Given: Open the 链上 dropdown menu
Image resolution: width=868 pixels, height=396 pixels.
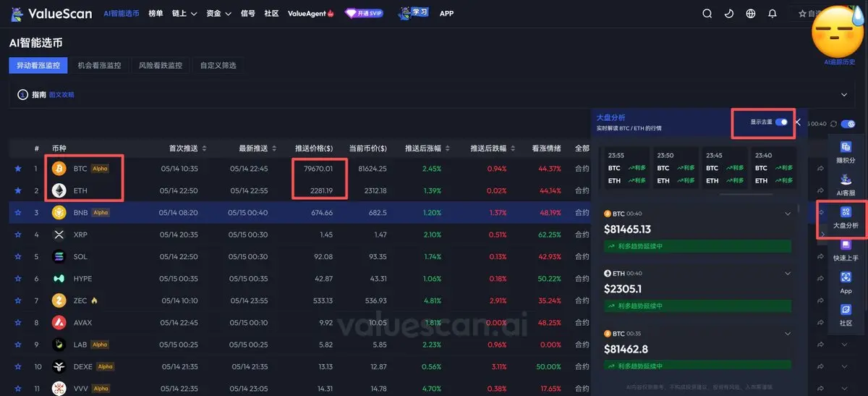Looking at the screenshot, I should click(x=184, y=13).
